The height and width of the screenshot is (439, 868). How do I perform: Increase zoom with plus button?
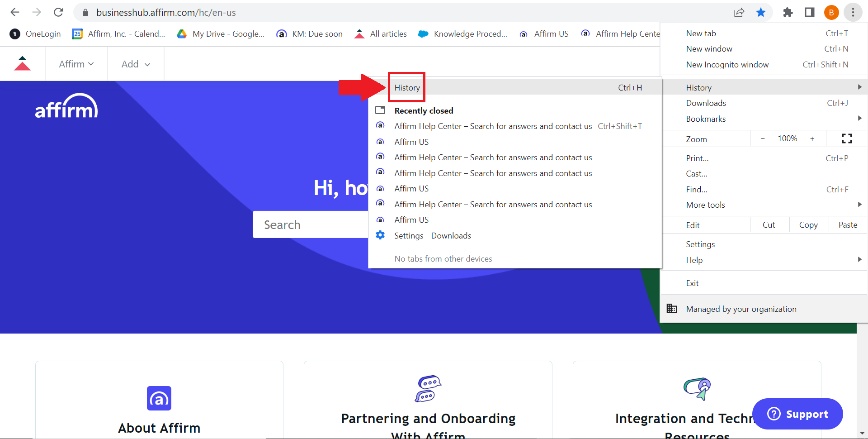[812, 138]
